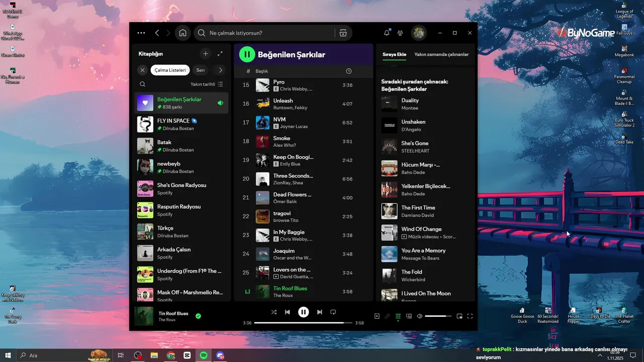Image resolution: width=644 pixels, height=362 pixels.
Task: Open the user profile avatar
Action: pyautogui.click(x=419, y=33)
